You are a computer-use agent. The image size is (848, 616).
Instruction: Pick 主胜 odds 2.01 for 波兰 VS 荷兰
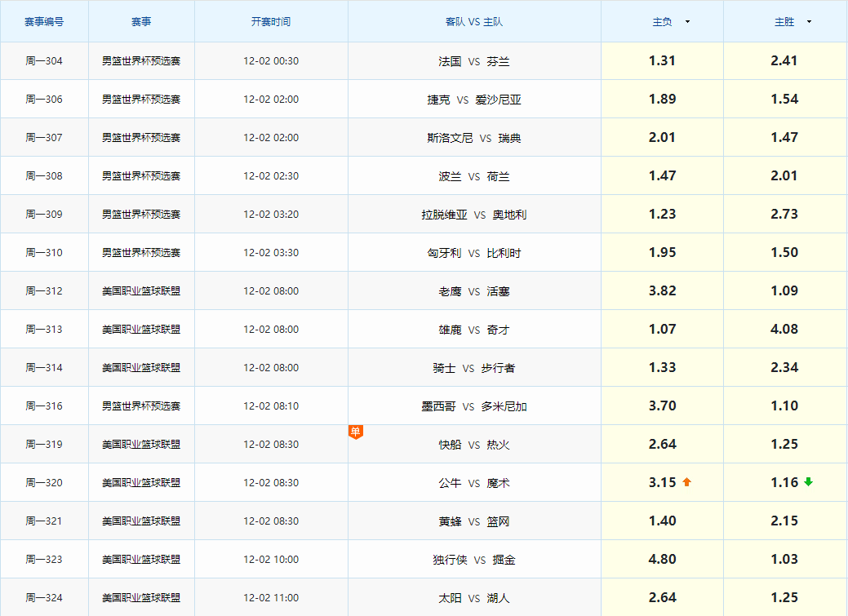point(784,175)
